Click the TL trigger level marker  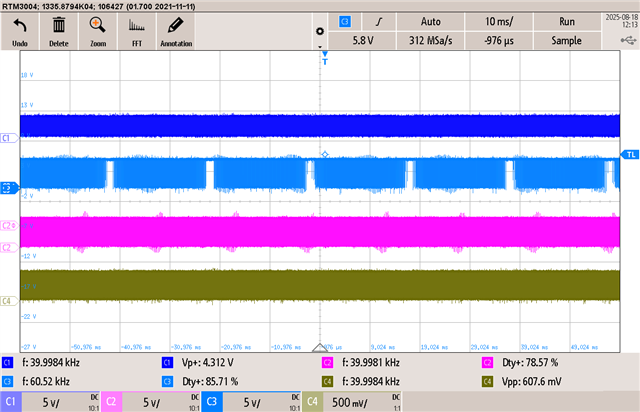click(630, 154)
